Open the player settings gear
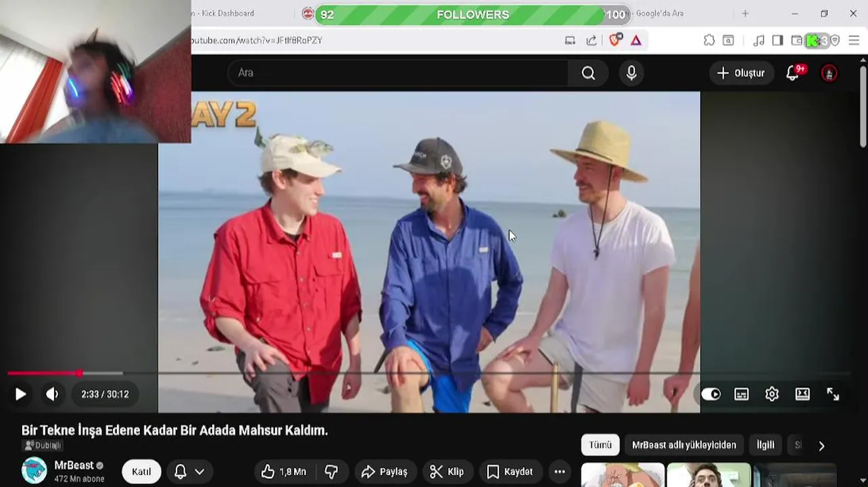Image resolution: width=868 pixels, height=487 pixels. click(x=772, y=394)
